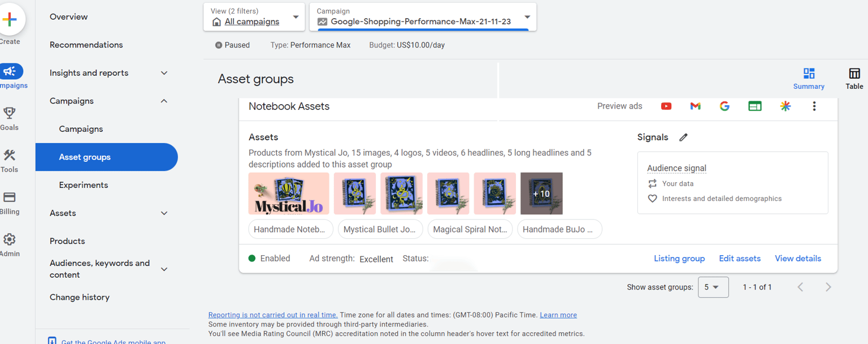Open Products in sidebar
The image size is (868, 344).
coord(67,241)
